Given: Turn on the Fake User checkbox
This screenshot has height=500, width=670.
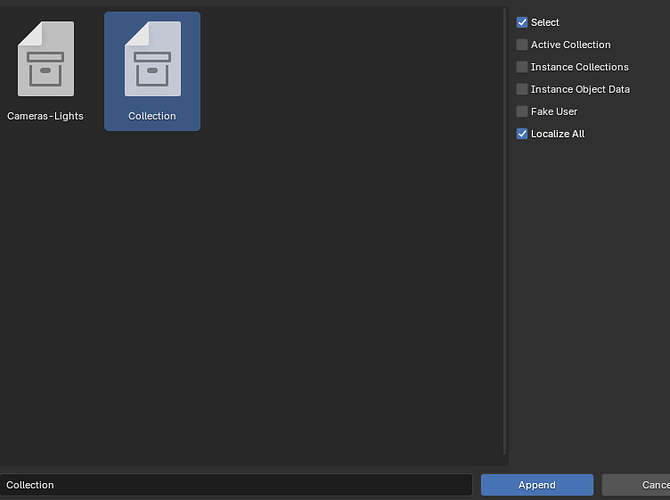Looking at the screenshot, I should point(522,111).
